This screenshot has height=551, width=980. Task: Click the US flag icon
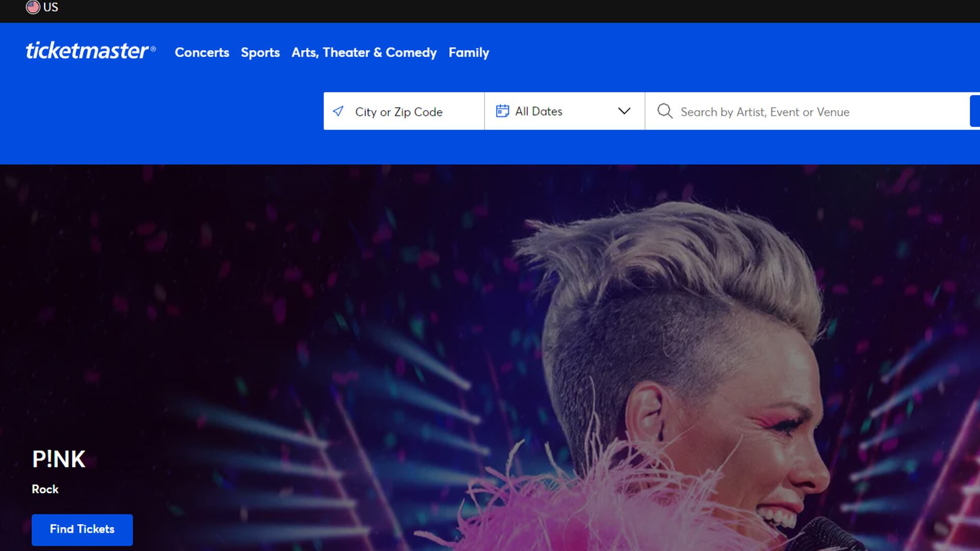coord(33,7)
